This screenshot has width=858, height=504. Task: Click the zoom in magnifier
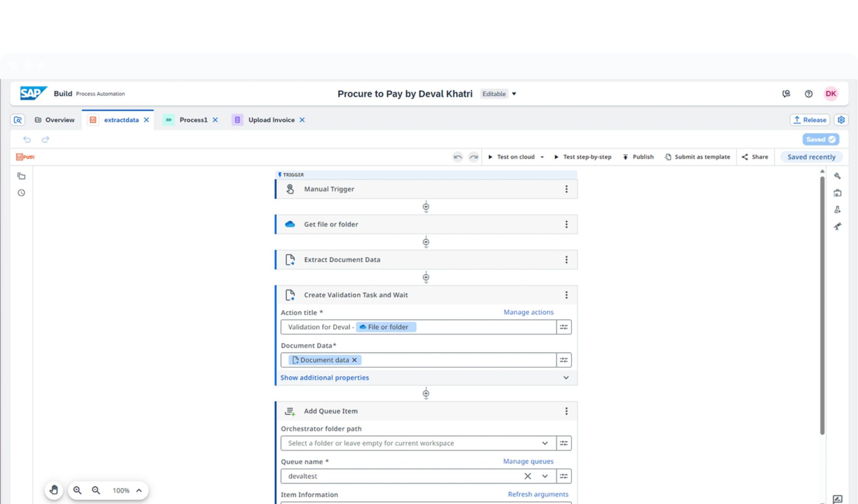(x=77, y=490)
